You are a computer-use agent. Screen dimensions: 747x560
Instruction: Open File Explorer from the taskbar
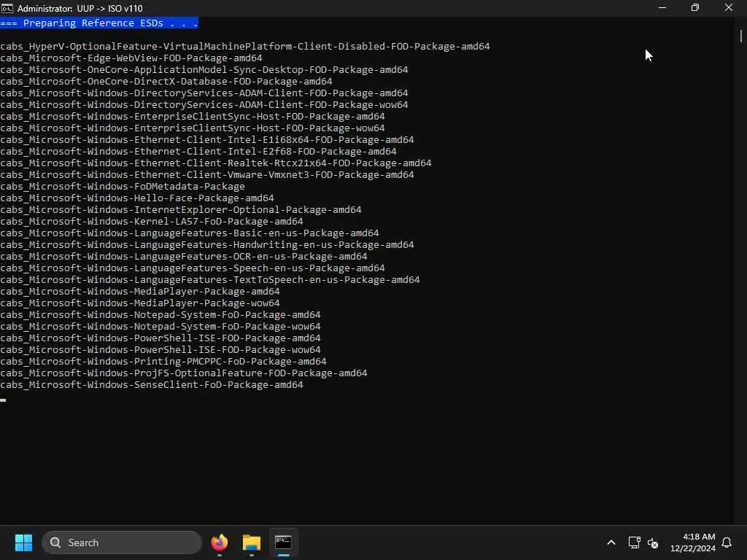point(252,542)
